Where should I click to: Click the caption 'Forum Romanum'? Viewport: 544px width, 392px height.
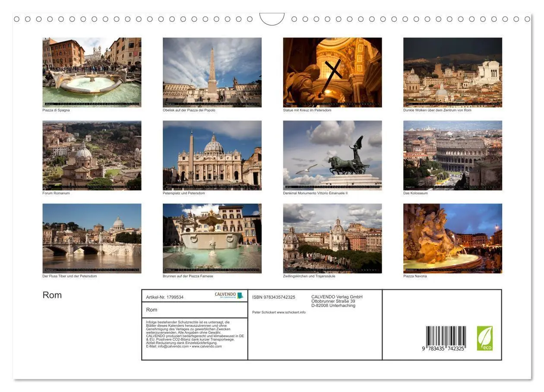pos(56,193)
